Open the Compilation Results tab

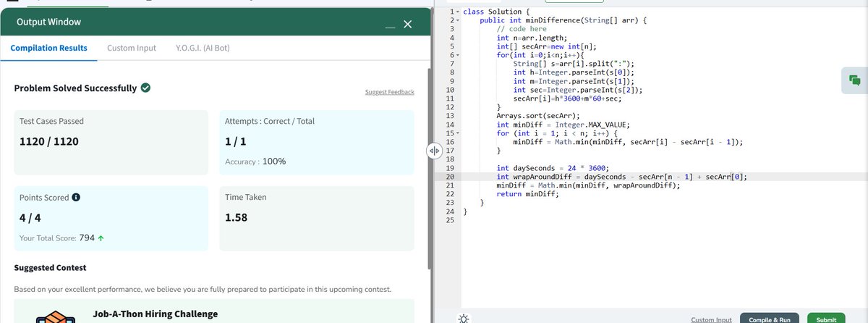[49, 48]
